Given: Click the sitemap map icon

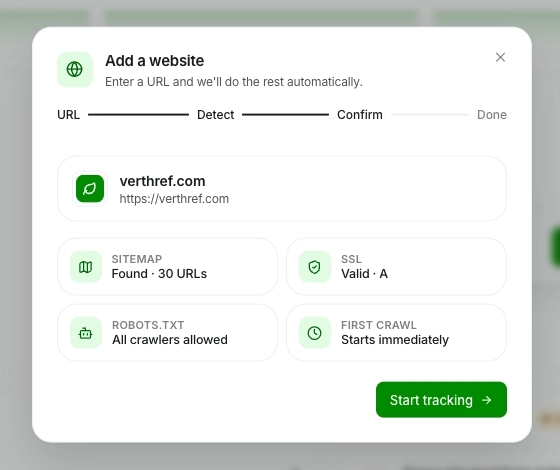Looking at the screenshot, I should (x=86, y=267).
